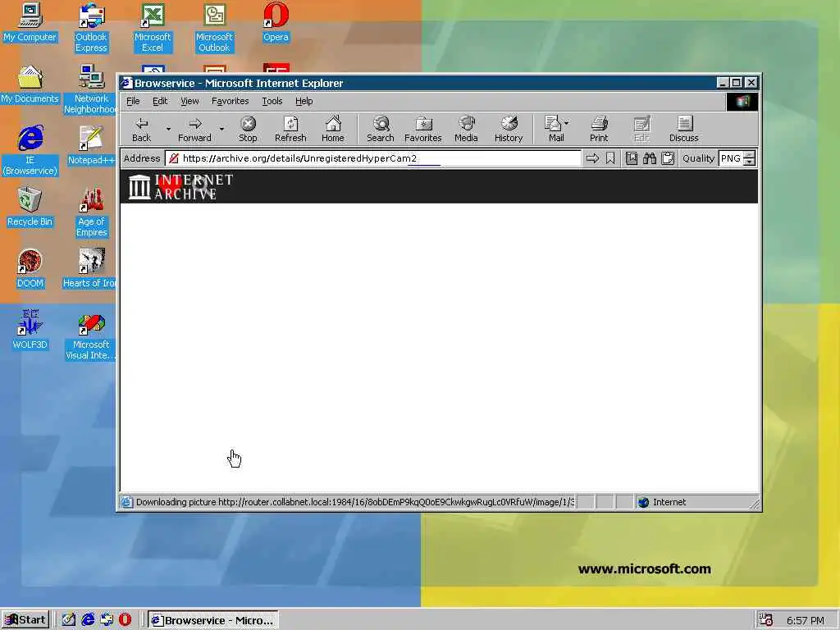Launch Opera from the quick launch bar
This screenshot has height=630, width=840.
coord(125,620)
